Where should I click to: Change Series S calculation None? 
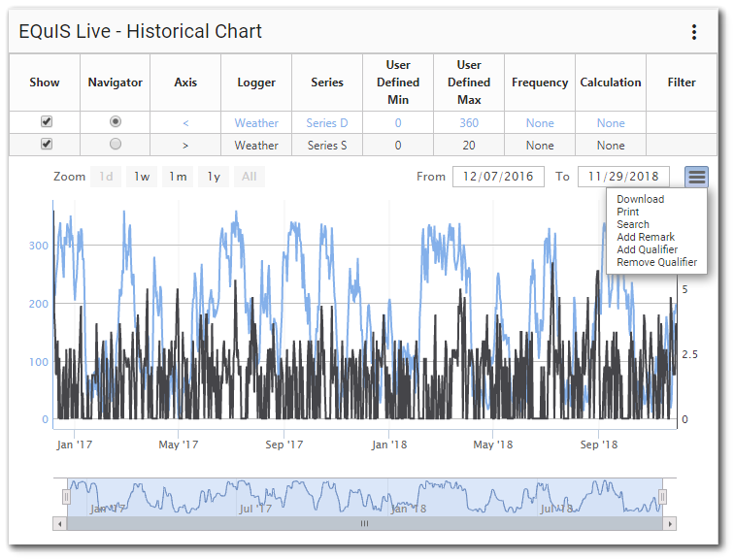[x=611, y=146]
